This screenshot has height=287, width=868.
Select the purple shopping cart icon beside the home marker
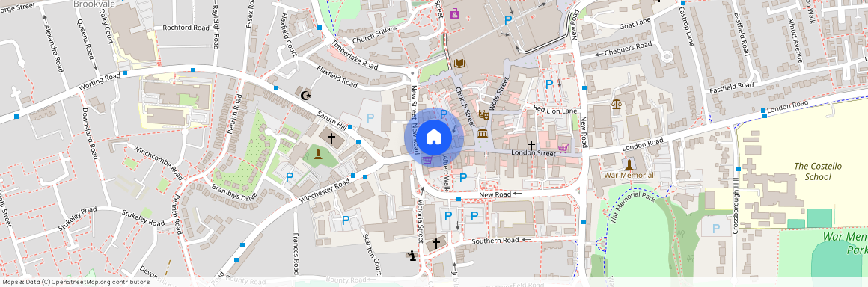click(427, 161)
